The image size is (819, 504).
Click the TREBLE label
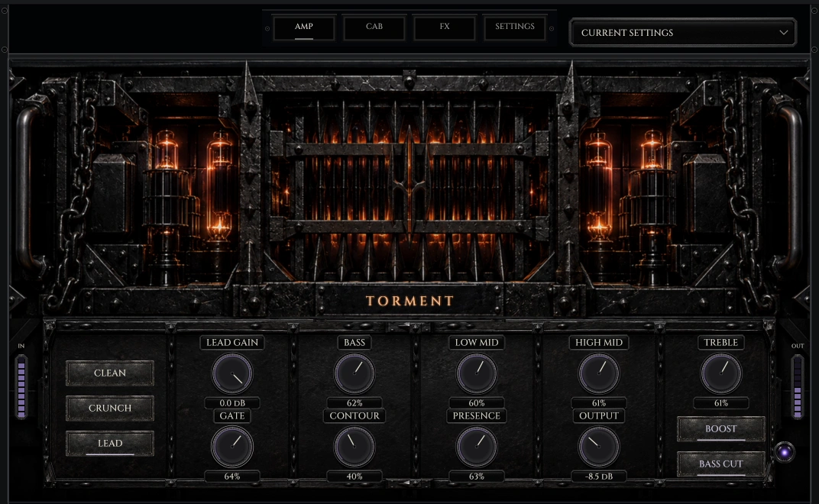720,343
